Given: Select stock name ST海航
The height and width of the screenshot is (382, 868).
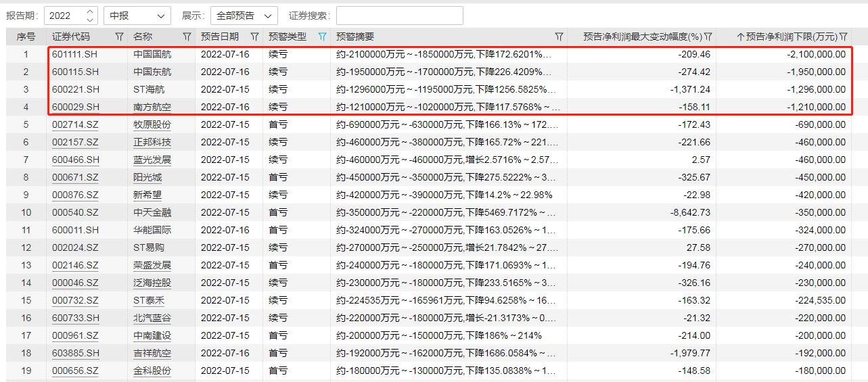Looking at the screenshot, I should [149, 89].
